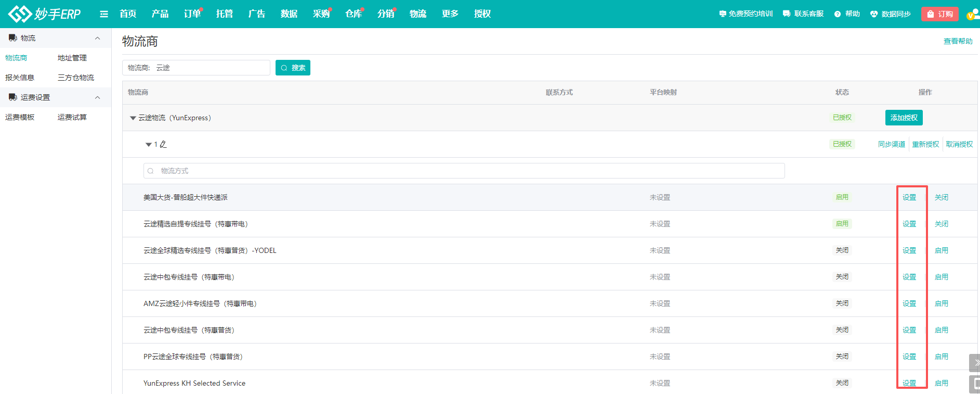Viewport: 980px width, 394px height.
Task: Click the 联系方式 column header
Action: point(559,92)
